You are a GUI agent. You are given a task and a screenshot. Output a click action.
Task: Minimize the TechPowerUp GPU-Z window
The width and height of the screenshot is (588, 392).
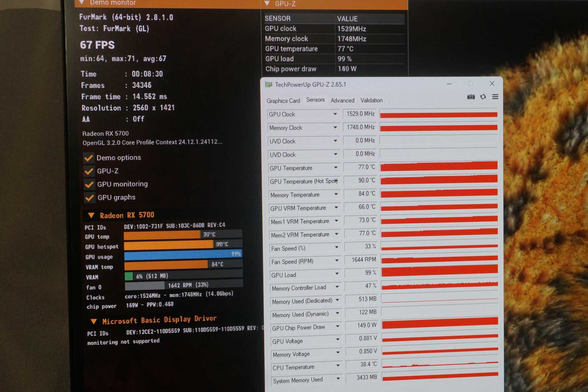449,84
